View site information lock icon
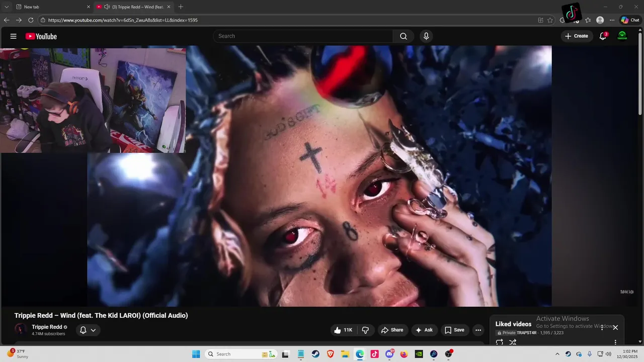The image size is (644, 362). [x=43, y=20]
